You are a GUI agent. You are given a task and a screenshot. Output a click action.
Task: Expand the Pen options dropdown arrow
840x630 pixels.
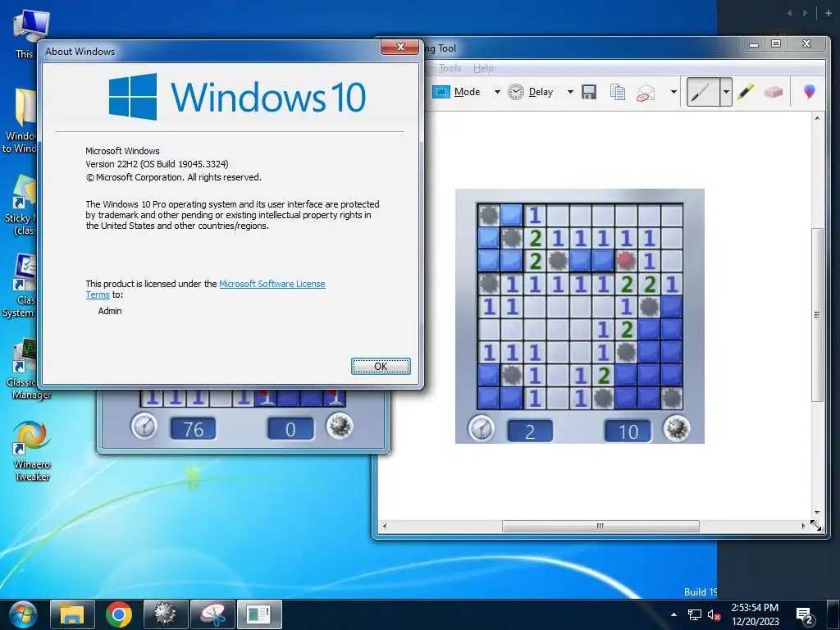click(726, 92)
